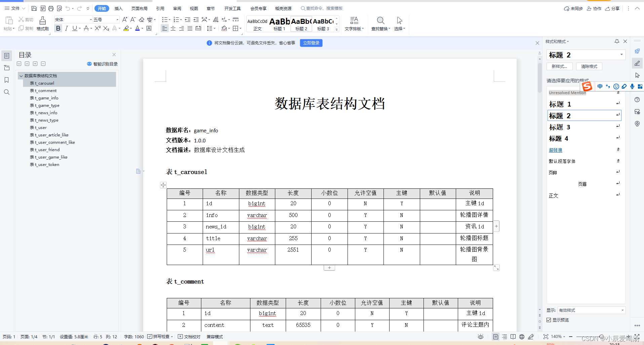Click the table move handle
The width and height of the screenshot is (644, 345).
tap(163, 185)
